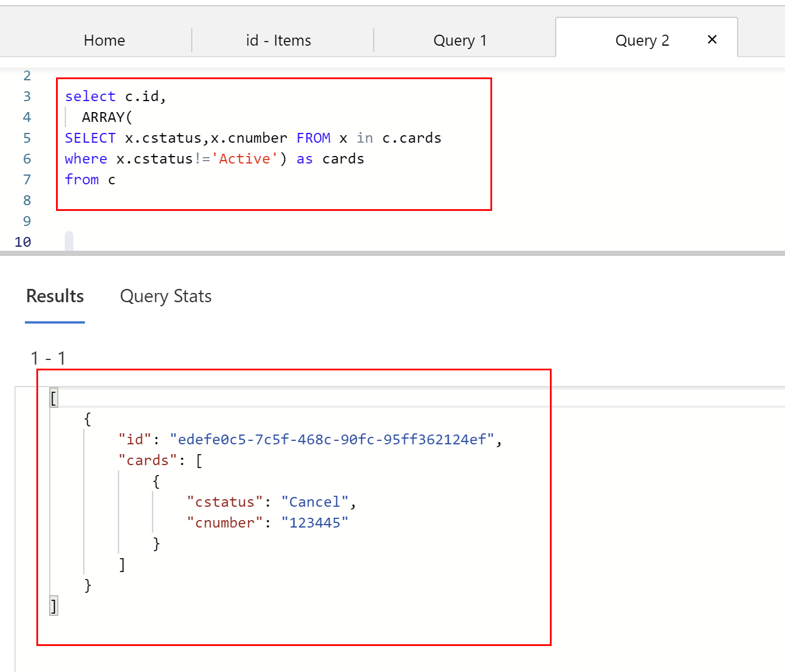Image resolution: width=785 pixels, height=672 pixels.
Task: Click line number 10 in the editor gutter
Action: pyautogui.click(x=23, y=242)
